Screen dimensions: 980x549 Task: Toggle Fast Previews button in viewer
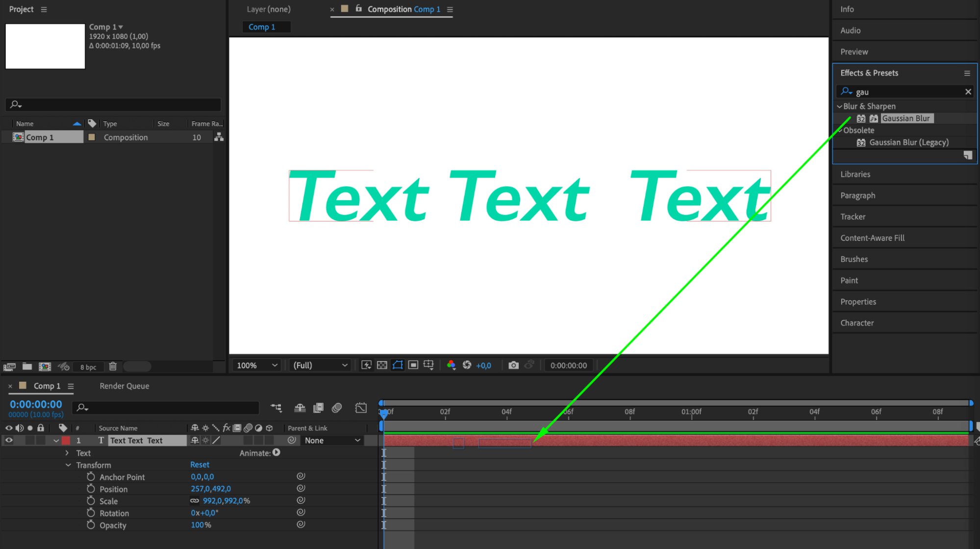tap(366, 365)
